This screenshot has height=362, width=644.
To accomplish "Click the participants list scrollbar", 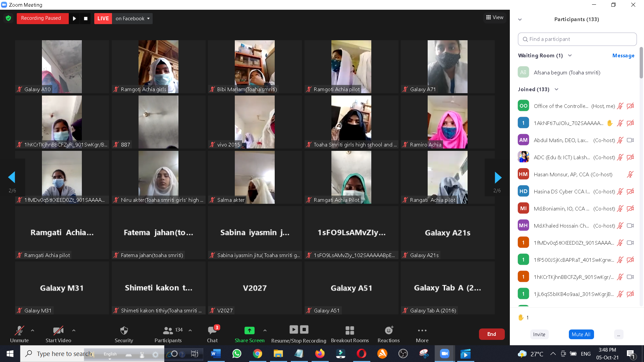I will (641, 63).
